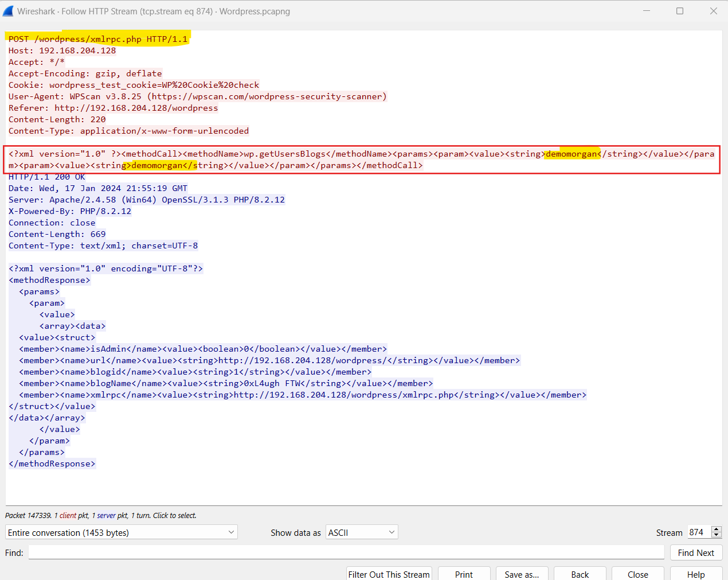Click the Back button
Viewport: 728px width, 580px height.
pyautogui.click(x=580, y=574)
